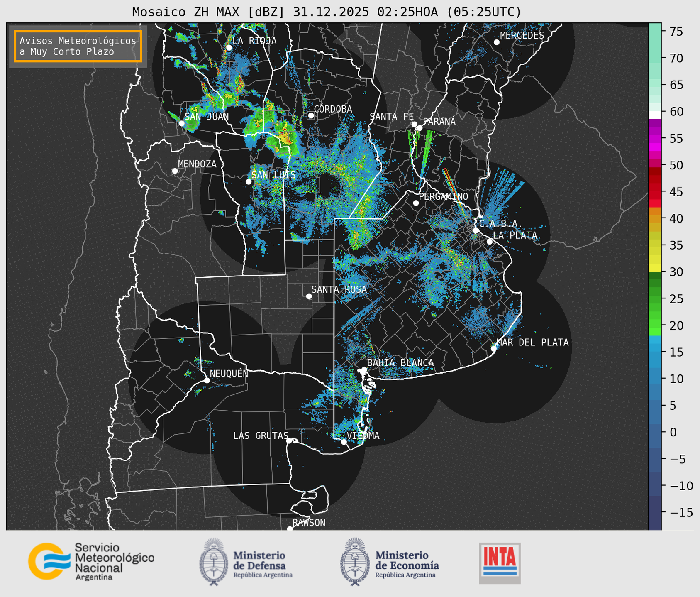Click the PARANÁ city marker dot

[x=420, y=128]
